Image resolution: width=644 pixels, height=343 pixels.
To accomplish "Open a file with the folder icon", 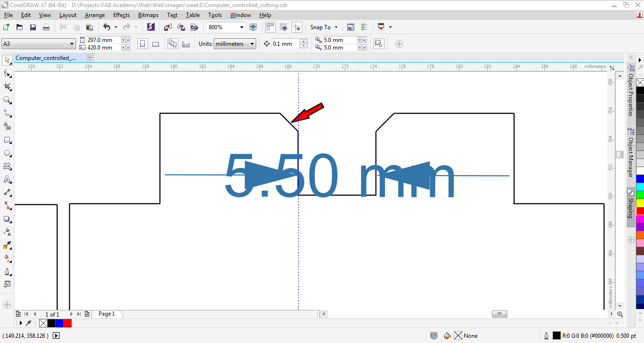I will point(20,27).
